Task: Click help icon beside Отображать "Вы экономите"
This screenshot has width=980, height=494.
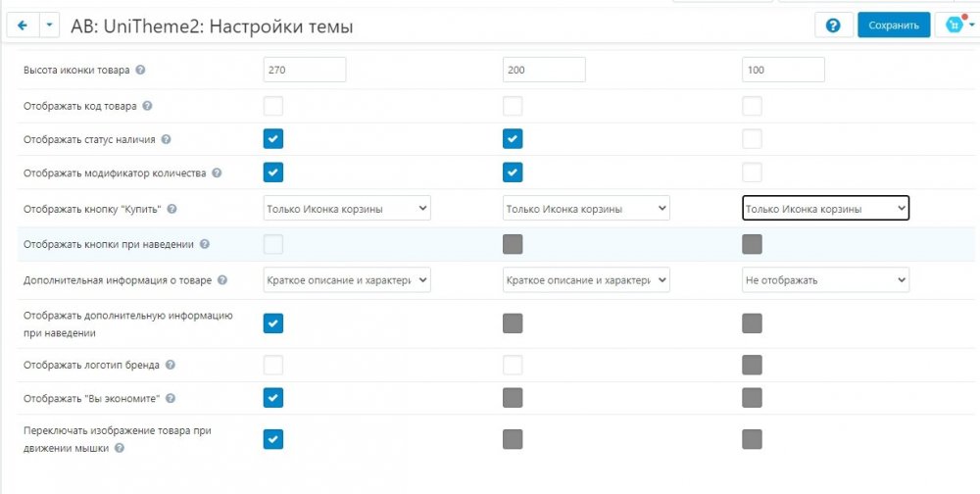Action: (x=171, y=399)
